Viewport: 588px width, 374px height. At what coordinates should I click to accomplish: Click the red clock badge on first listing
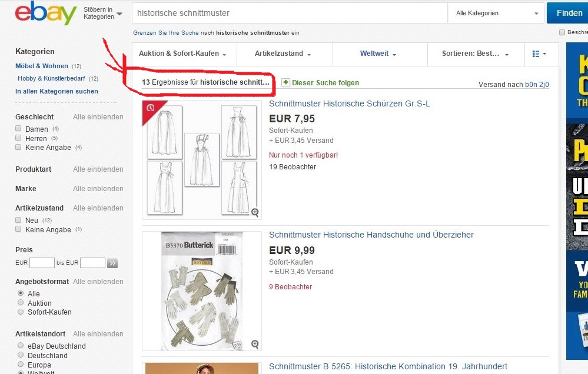[x=150, y=108]
